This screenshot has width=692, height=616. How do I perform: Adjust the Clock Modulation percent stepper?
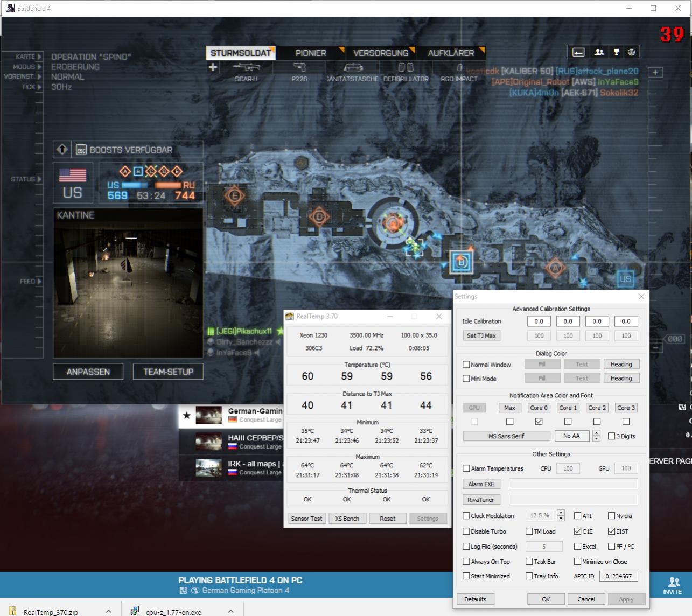pos(561,515)
